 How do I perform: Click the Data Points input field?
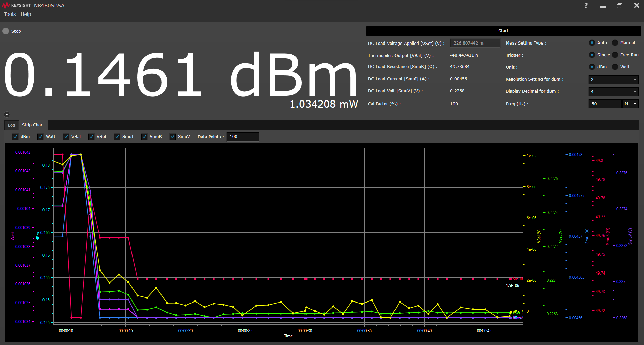pos(242,137)
